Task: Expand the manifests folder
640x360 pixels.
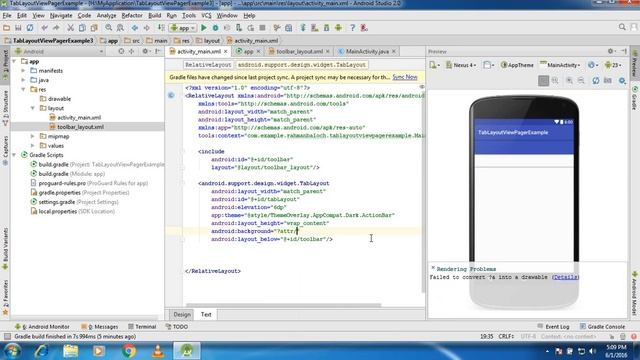Action: click(x=23, y=71)
